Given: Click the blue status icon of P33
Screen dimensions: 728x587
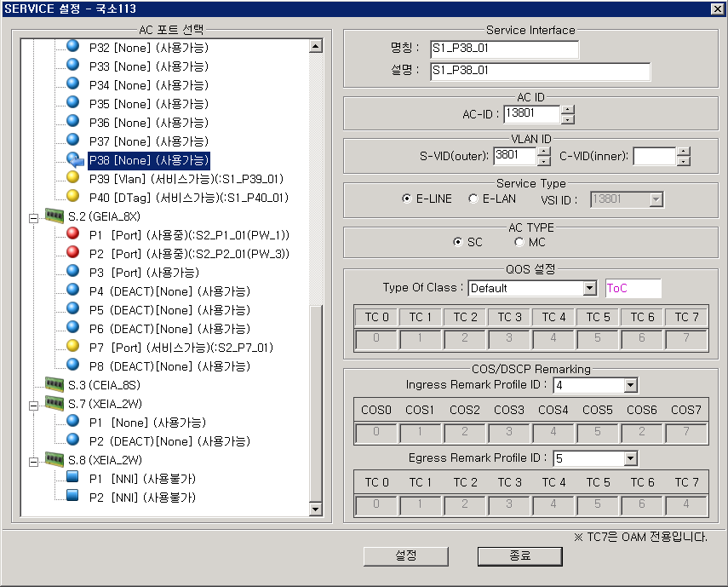Looking at the screenshot, I should coord(73,64).
